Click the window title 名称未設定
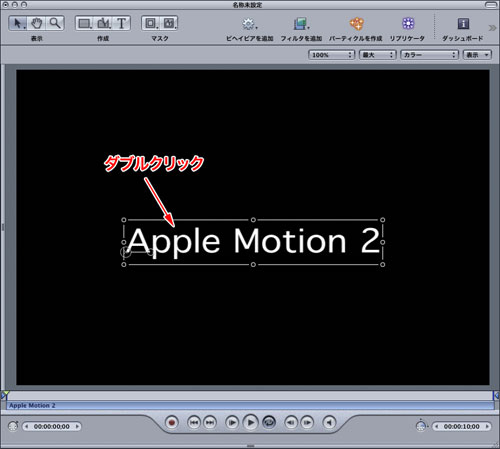 point(247,5)
